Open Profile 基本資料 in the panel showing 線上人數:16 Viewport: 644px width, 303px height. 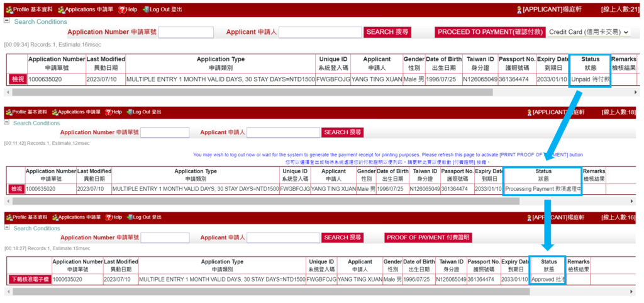point(26,217)
